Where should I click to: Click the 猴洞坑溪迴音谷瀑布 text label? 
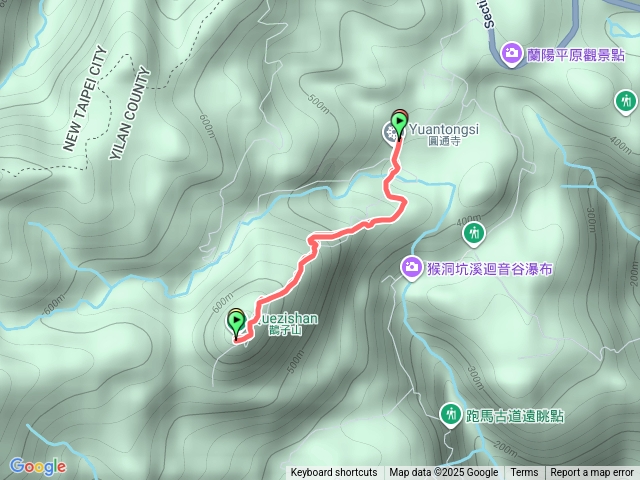[x=490, y=269]
